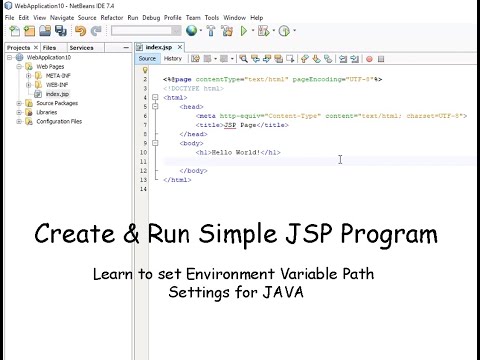The width and height of the screenshot is (480, 360).
Task: Click the lightbulb hint icon in gutter
Action: pyautogui.click(x=145, y=70)
